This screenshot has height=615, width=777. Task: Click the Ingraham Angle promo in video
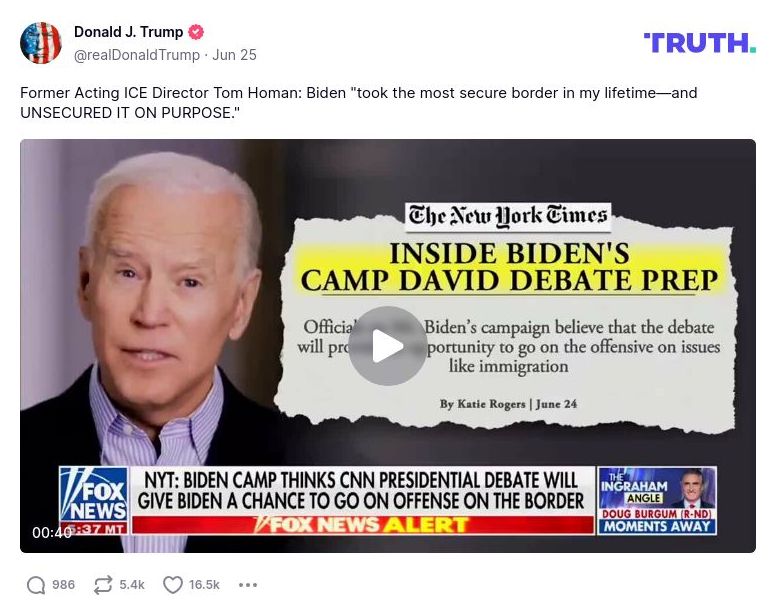point(657,501)
